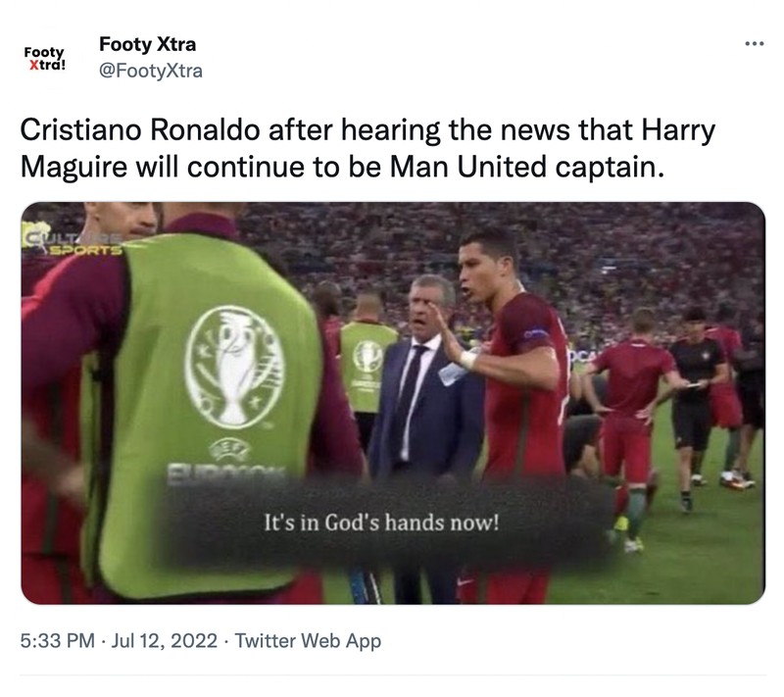Click the ellipsis in the top right corner
Image resolution: width=784 pixels, height=697 pixels.
(x=755, y=42)
